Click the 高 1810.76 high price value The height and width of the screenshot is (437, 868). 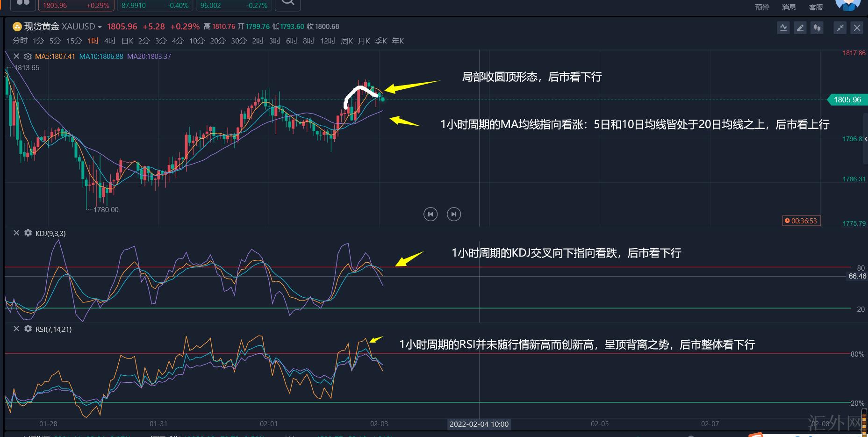point(220,27)
